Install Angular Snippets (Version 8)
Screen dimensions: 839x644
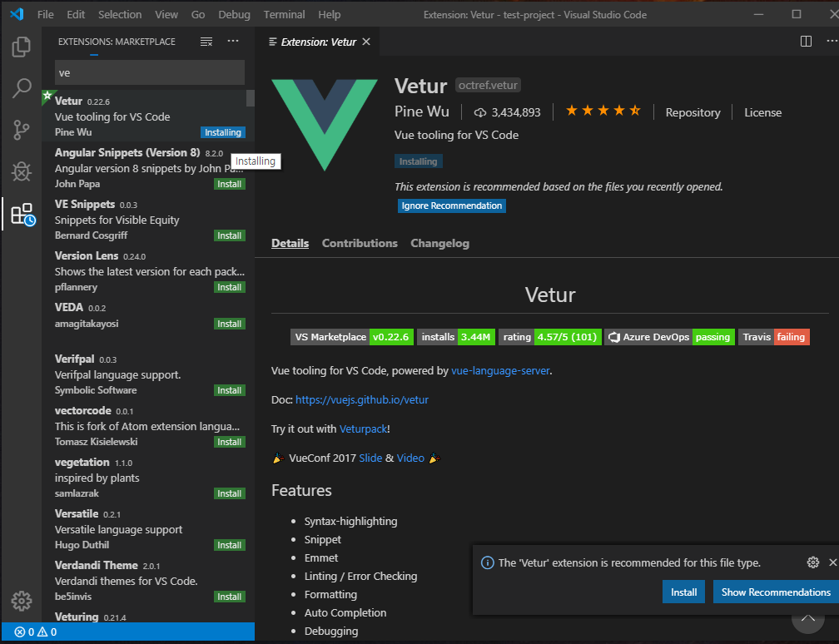click(230, 184)
